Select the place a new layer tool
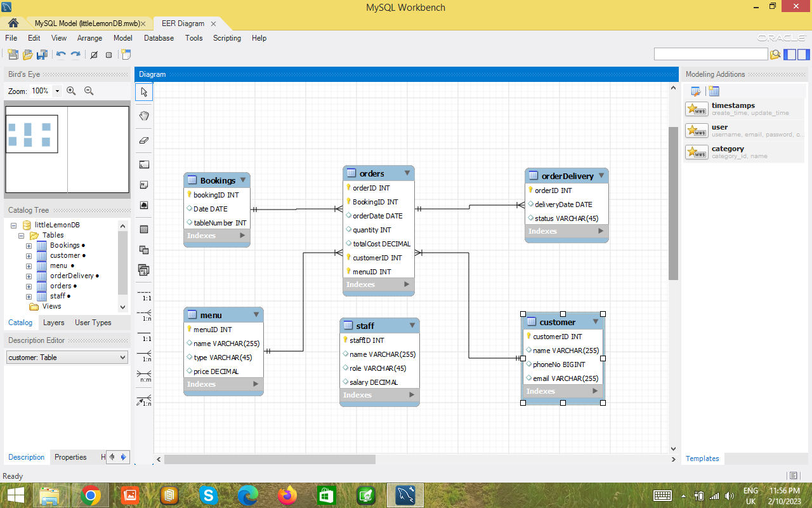Viewport: 812px width, 508px height. coord(143,164)
